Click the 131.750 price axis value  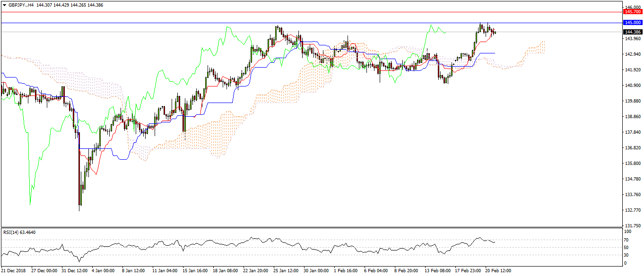(x=632, y=225)
